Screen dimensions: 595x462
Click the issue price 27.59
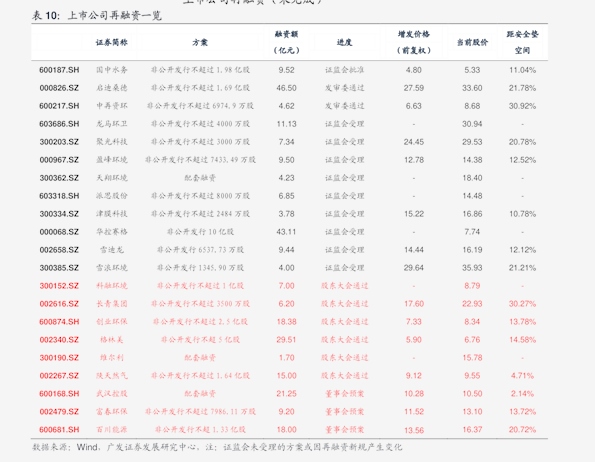tap(414, 88)
